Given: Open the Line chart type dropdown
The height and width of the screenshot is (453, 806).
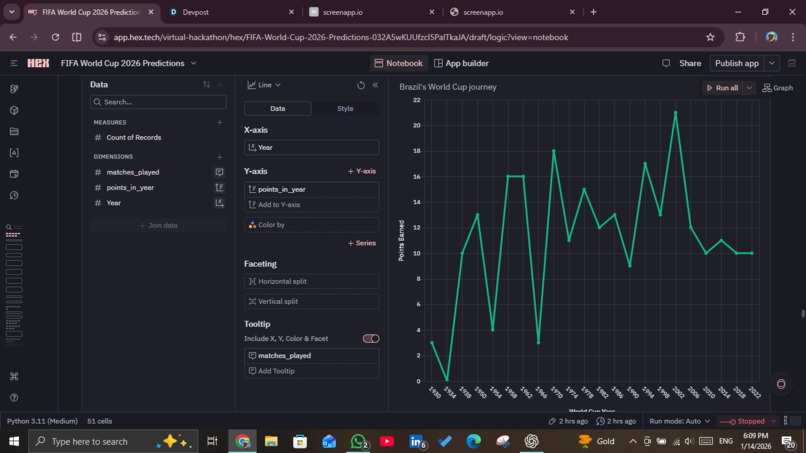Looking at the screenshot, I should (264, 85).
